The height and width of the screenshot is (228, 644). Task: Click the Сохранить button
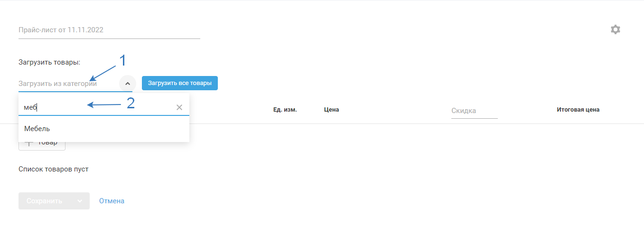[45, 201]
